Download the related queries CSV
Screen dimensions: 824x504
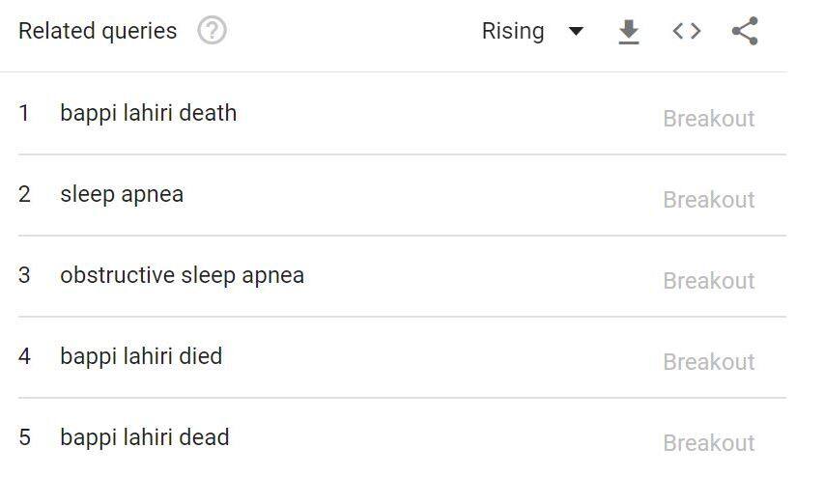[x=629, y=32]
